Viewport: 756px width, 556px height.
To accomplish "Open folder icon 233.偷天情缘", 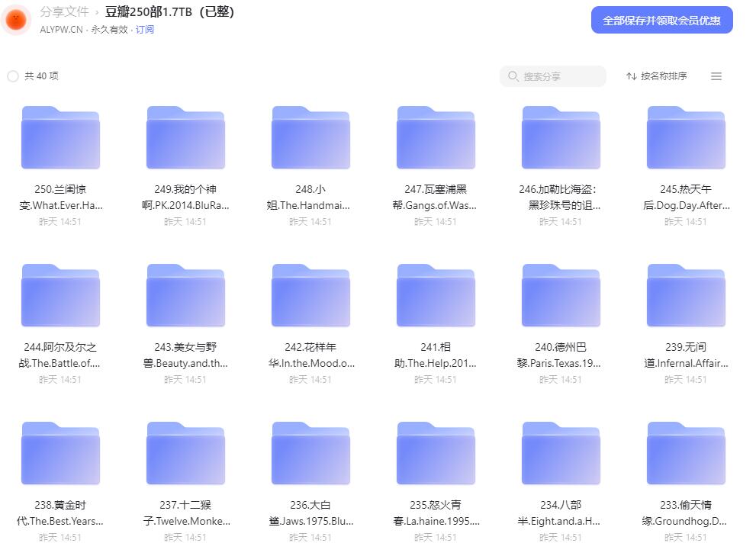I will click(x=686, y=453).
